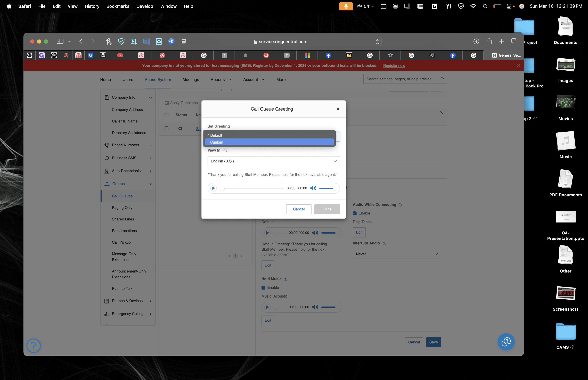Edit the Ring Tones setting
The width and height of the screenshot is (588, 380).
tap(359, 232)
